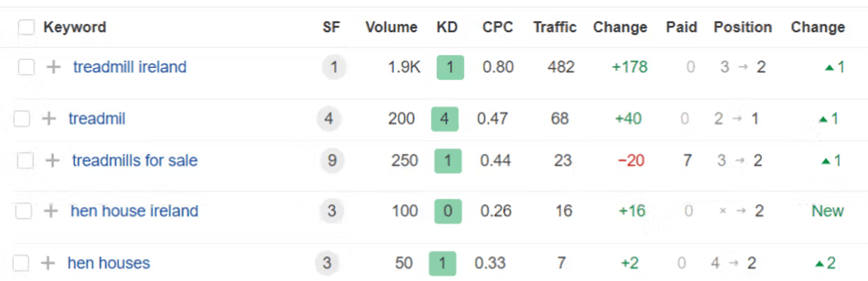Sort table by Traffic column header
Image resolution: width=868 pixels, height=281 pixels.
tap(555, 27)
